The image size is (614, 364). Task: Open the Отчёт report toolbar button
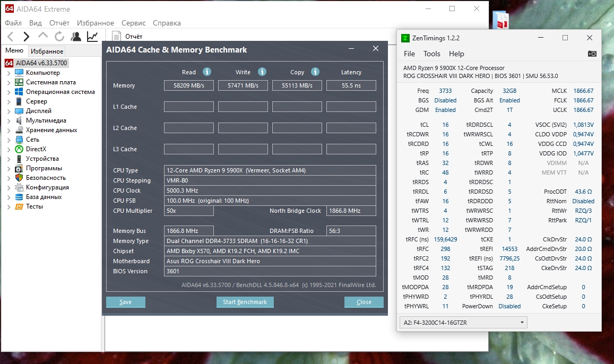coord(127,37)
